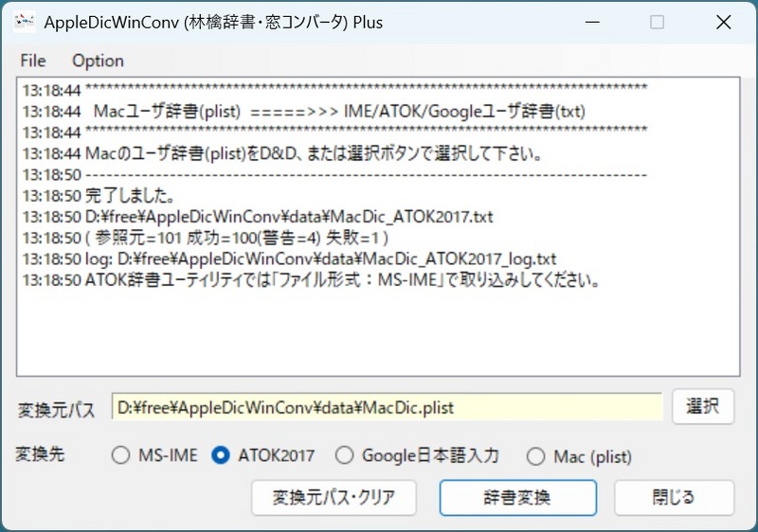The image size is (758, 532).
Task: Click the 閉じる button
Action: 674,497
